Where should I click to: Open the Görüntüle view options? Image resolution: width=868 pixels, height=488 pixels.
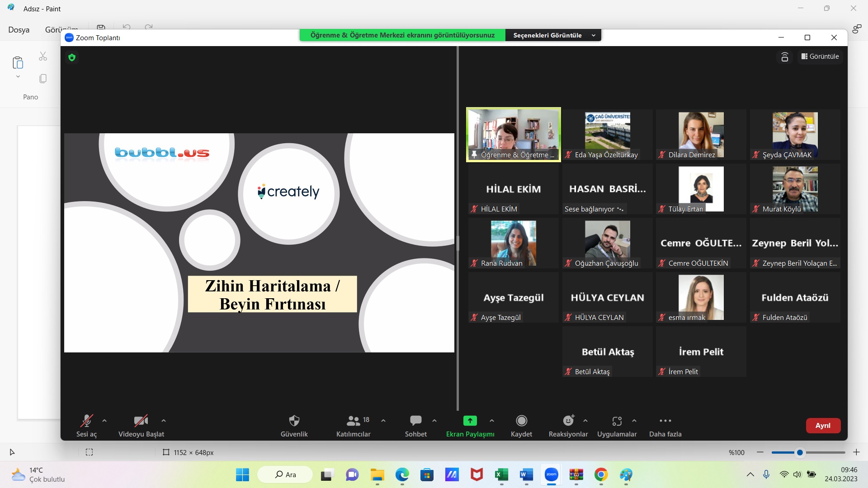[820, 56]
